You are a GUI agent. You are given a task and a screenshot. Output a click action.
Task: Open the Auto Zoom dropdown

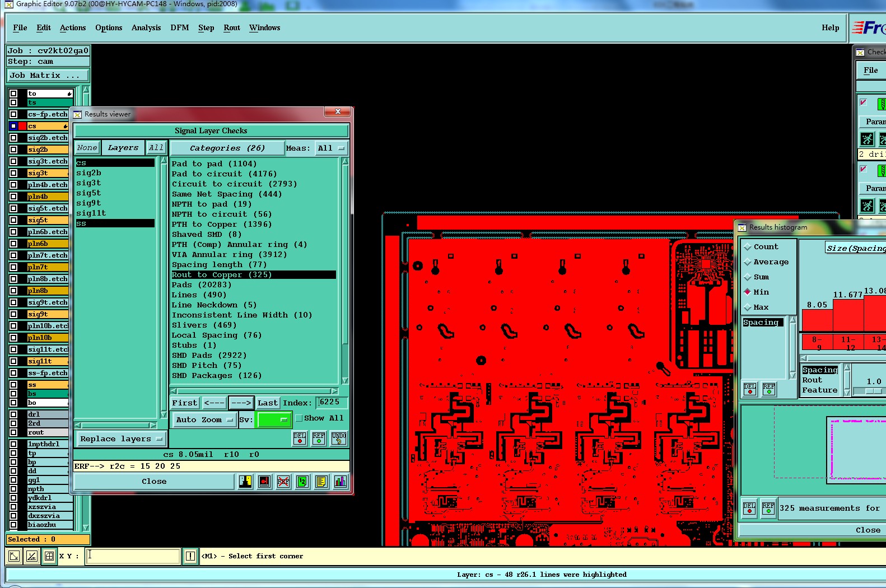204,420
